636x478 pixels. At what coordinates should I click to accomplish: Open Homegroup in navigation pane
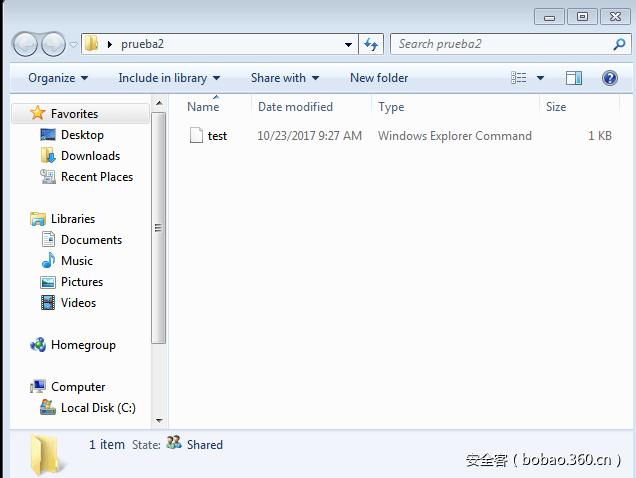[83, 345]
